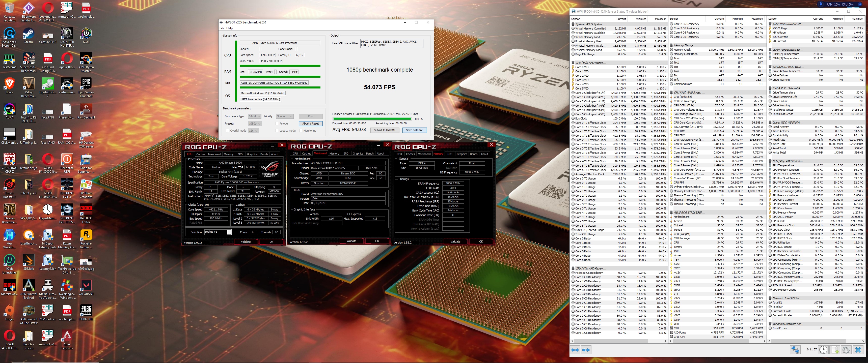Select Total Errors sensor row
Screen dimensions: 868x363
pos(816,328)
